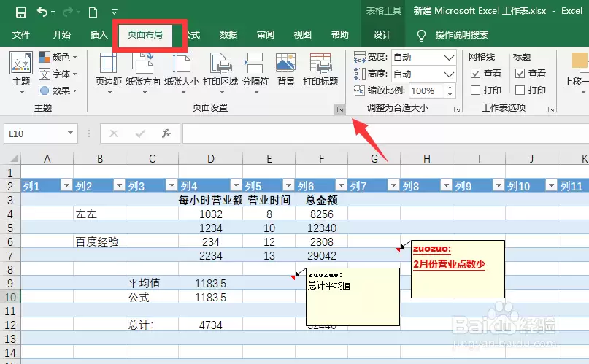Open the 审阅 tab
The image size is (589, 364).
265,35
